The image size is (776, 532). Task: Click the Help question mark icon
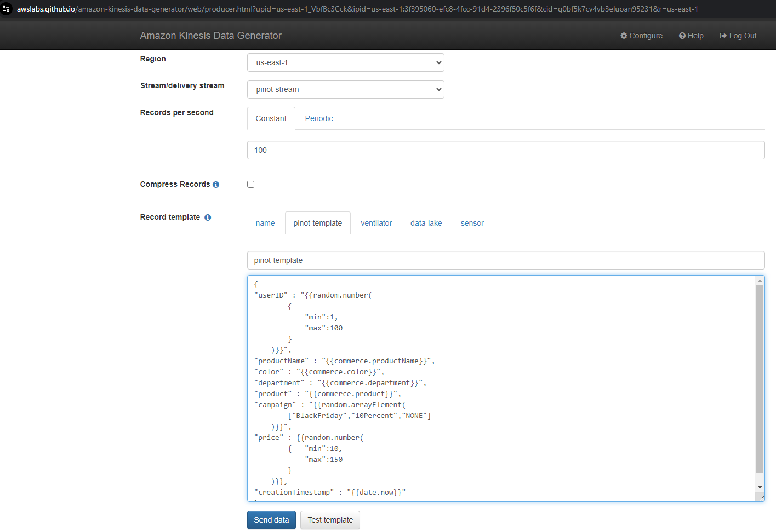point(683,36)
